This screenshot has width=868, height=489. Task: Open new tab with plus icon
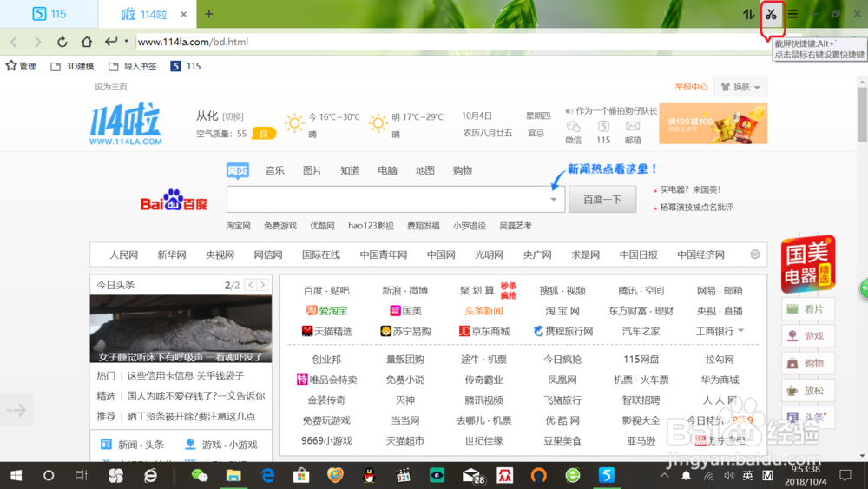(208, 14)
